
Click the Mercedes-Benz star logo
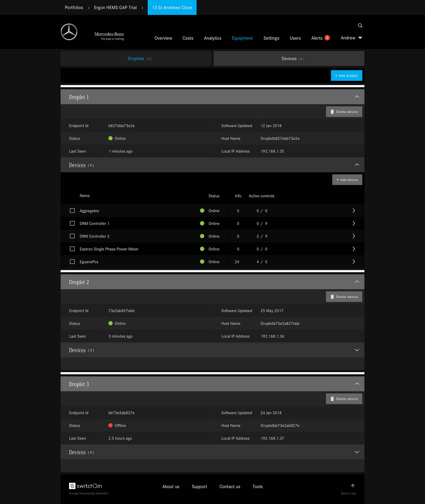coord(69,32)
